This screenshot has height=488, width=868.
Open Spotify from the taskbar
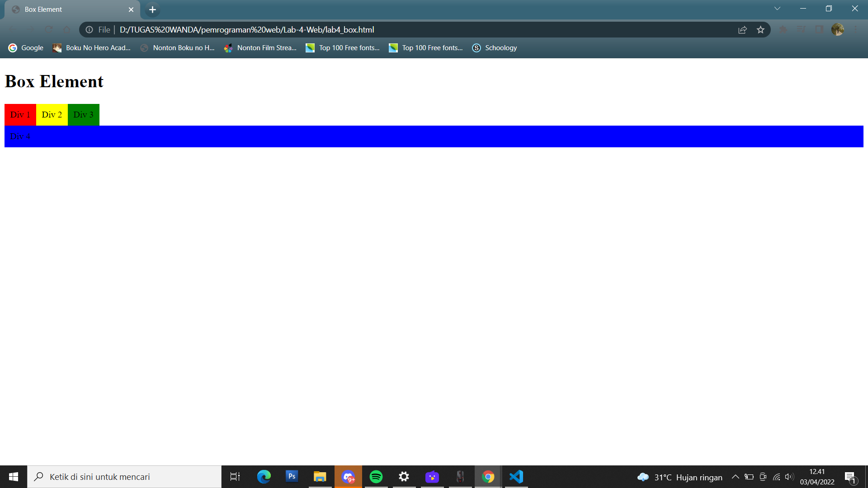pyautogui.click(x=376, y=477)
